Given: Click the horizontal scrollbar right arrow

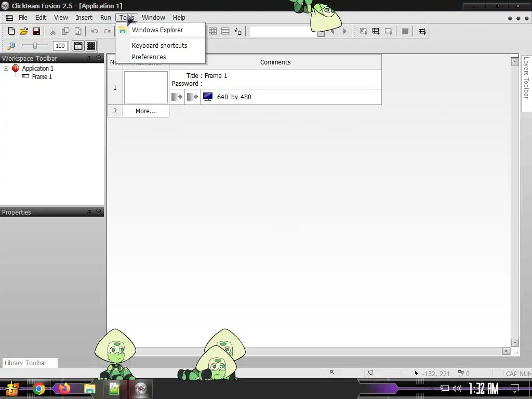Looking at the screenshot, I should [x=506, y=351].
